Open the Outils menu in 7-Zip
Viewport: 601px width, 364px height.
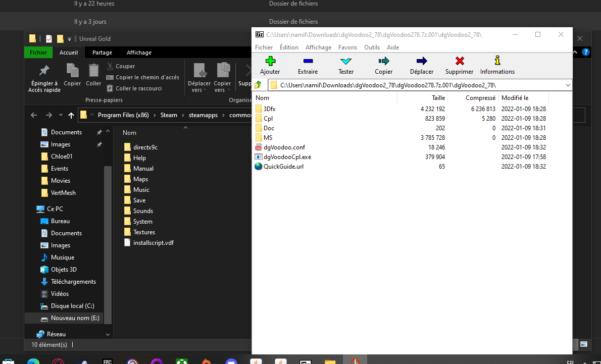point(372,47)
